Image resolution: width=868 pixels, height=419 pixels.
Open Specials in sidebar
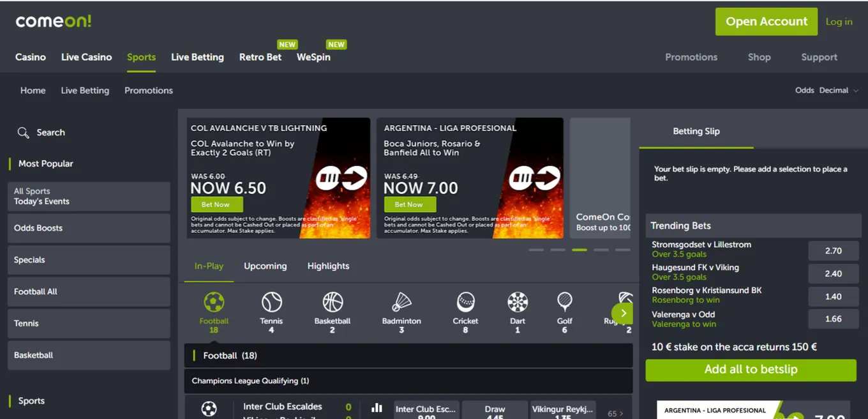[89, 260]
